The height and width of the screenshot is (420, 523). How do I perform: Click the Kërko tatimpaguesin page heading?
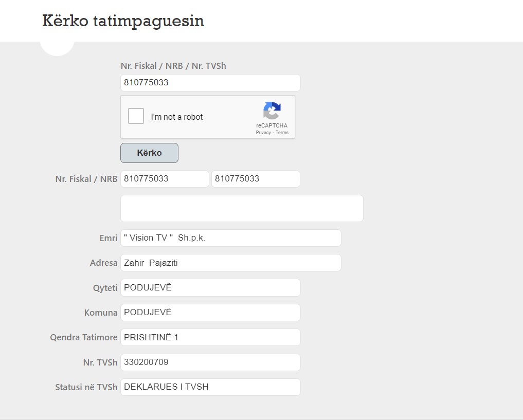coord(123,21)
